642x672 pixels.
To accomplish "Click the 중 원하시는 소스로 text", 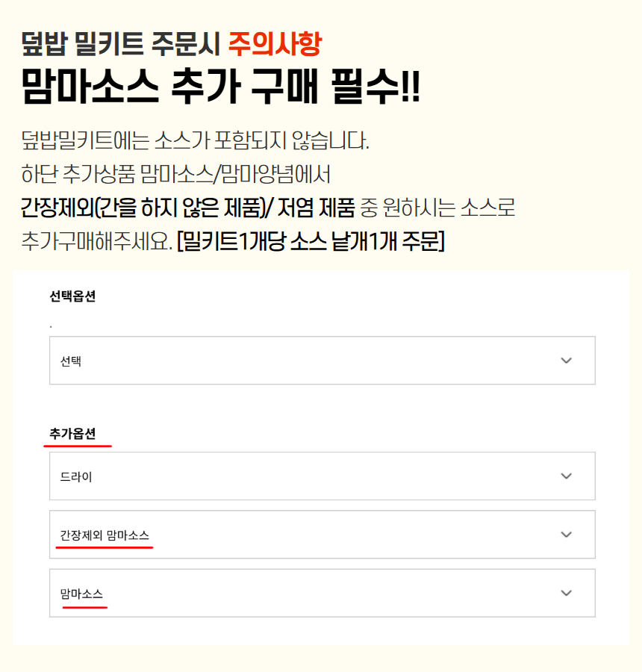I will 437,208.
